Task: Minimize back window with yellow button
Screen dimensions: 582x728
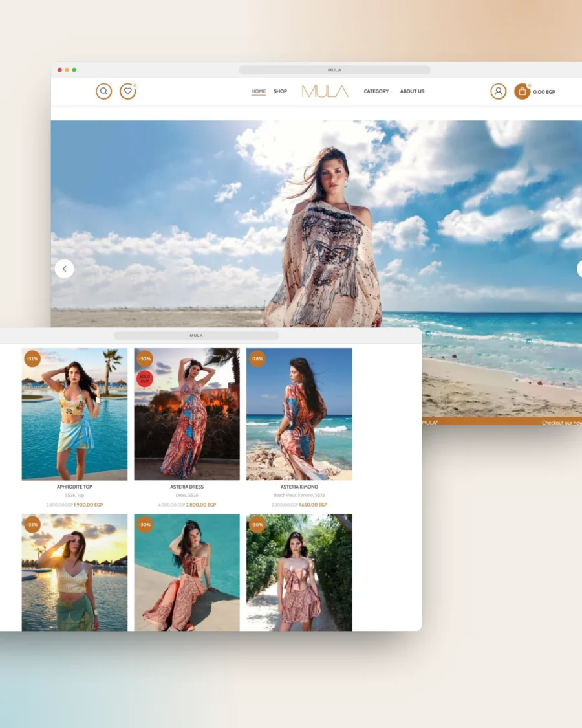Action: (x=67, y=70)
